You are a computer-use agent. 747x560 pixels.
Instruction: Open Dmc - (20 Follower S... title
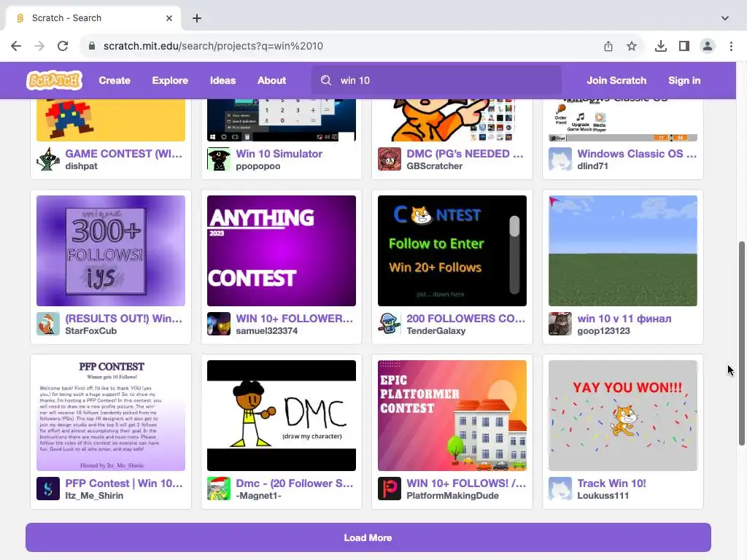click(295, 483)
